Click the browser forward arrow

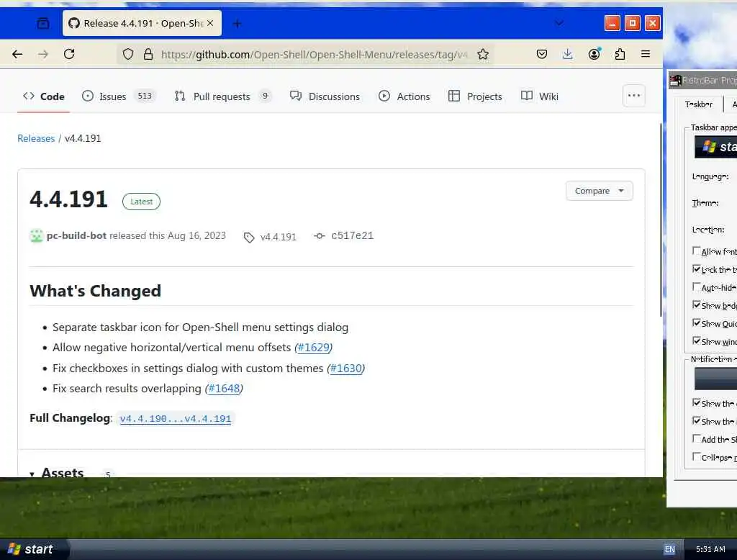(43, 54)
